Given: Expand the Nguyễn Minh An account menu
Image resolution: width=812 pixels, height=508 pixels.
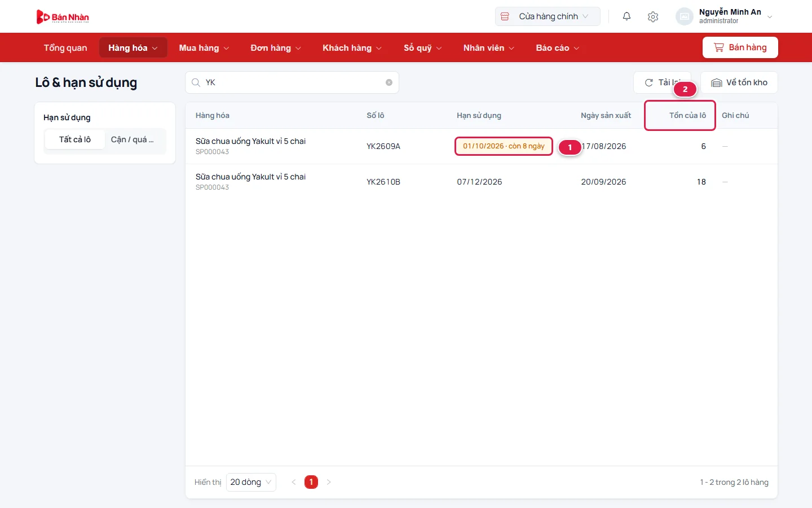Looking at the screenshot, I should (725, 16).
